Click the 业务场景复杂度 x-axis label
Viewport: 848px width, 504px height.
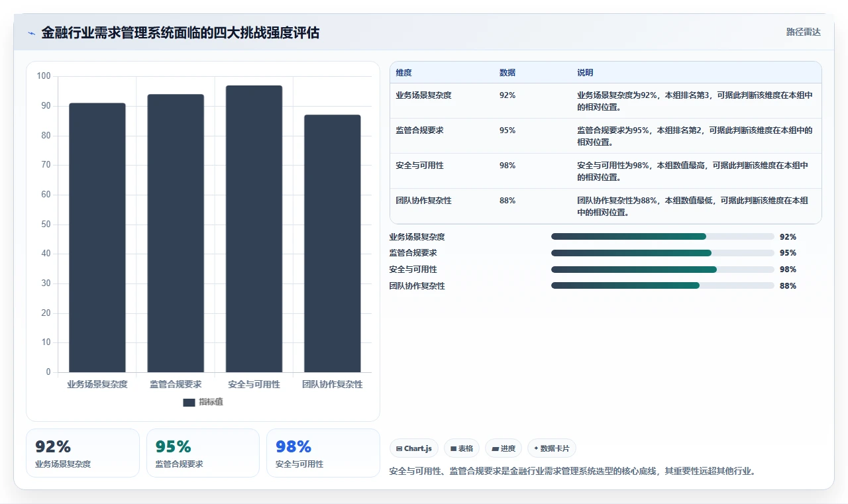tap(97, 384)
